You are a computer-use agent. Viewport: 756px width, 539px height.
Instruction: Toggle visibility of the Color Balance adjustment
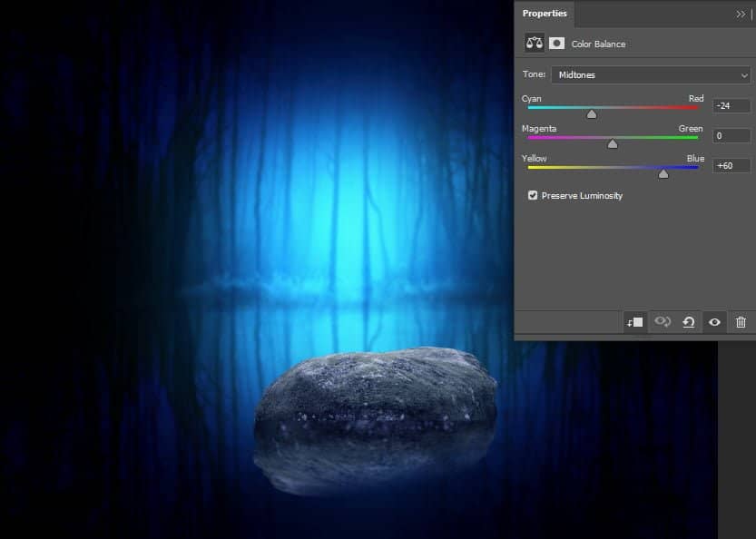click(x=714, y=322)
